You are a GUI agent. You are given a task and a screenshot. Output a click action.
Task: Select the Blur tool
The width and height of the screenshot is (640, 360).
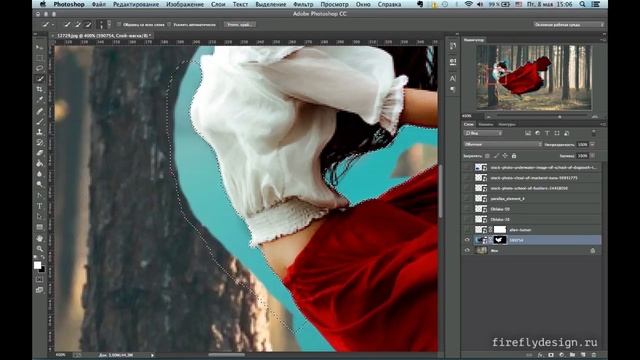40,174
